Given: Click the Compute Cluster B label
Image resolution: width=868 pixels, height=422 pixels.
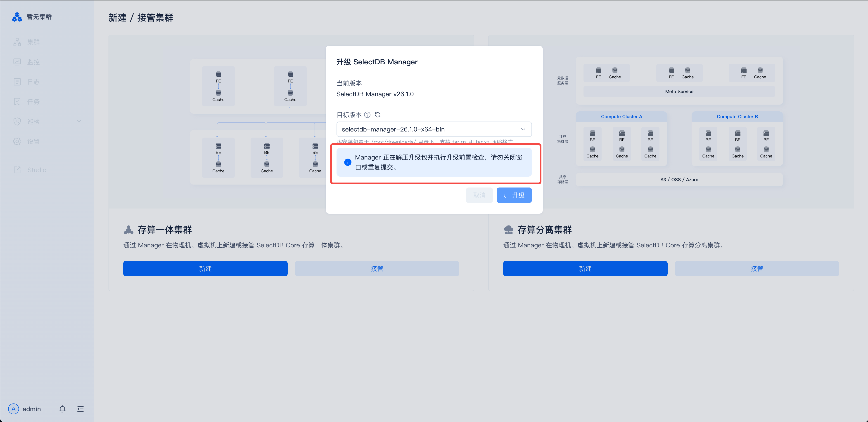Looking at the screenshot, I should 737,116.
